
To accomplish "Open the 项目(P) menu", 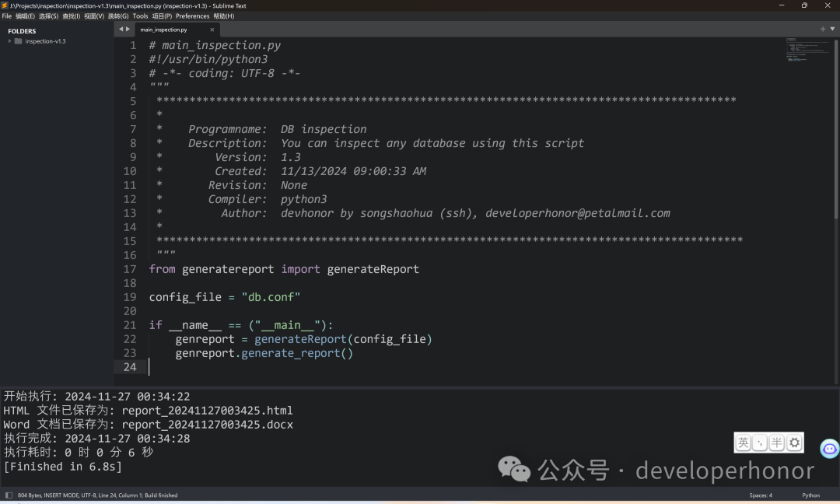I will [162, 16].
